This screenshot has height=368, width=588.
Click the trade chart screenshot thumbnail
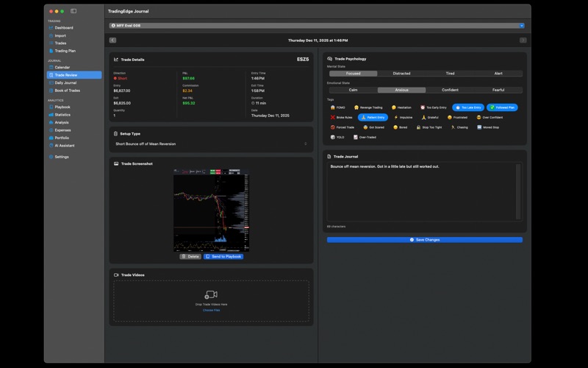[211, 210]
